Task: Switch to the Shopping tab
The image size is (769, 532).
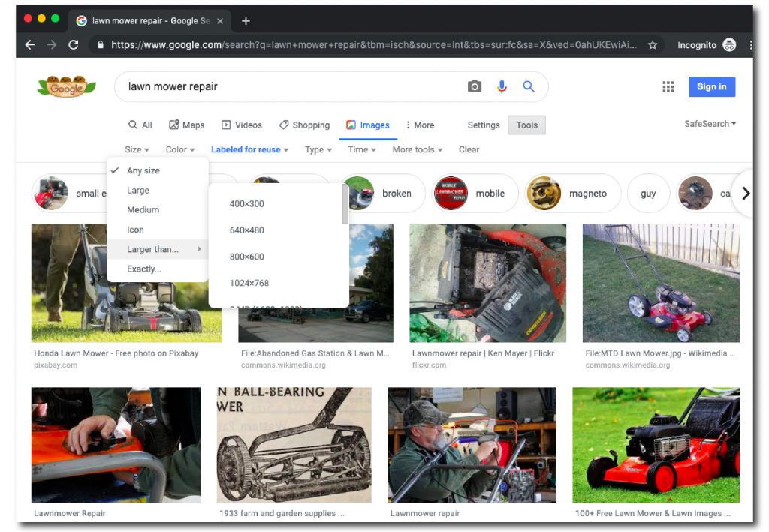Action: pyautogui.click(x=305, y=125)
